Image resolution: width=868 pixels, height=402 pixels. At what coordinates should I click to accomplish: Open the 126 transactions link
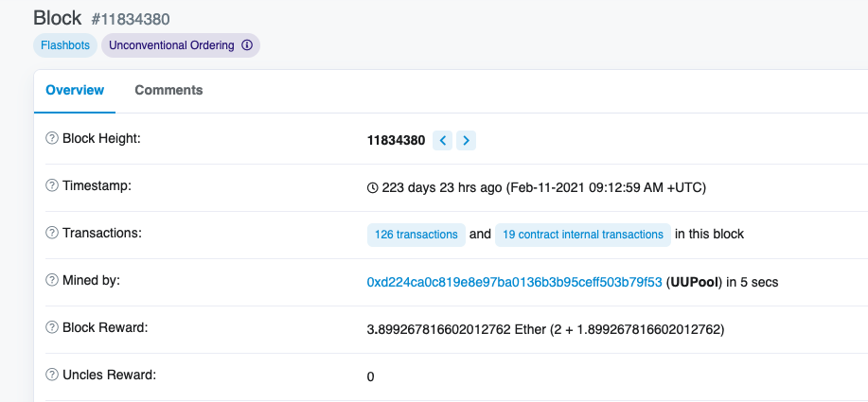(416, 235)
